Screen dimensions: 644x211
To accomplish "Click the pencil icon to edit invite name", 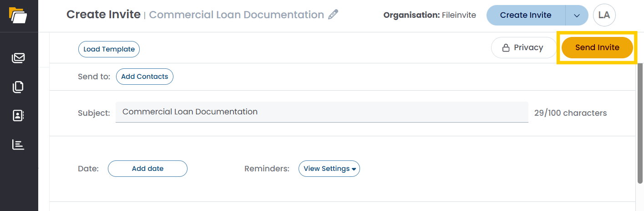I will click(333, 15).
